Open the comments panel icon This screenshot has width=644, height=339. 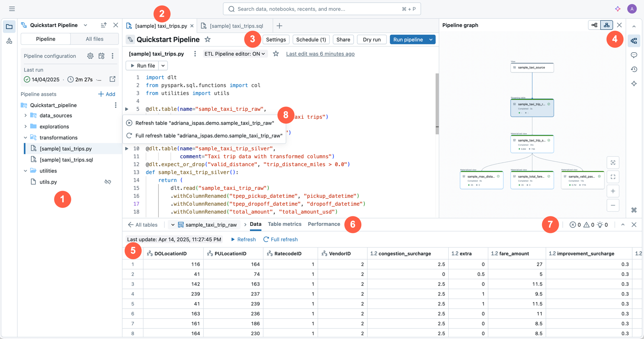pyautogui.click(x=634, y=55)
